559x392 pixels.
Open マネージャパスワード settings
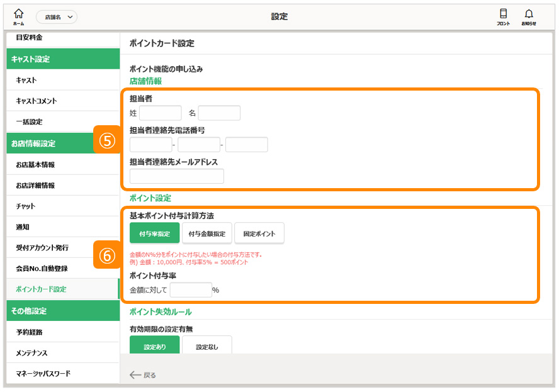click(x=43, y=374)
